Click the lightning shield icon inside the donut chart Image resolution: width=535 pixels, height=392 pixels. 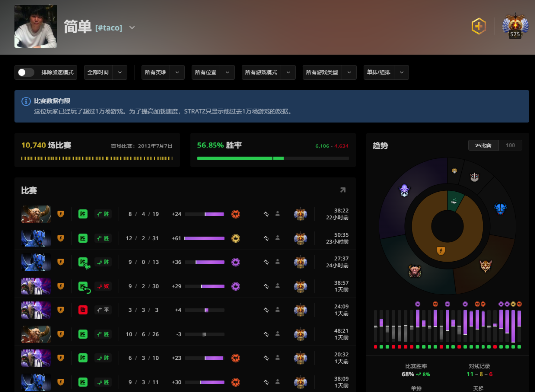pos(441,251)
